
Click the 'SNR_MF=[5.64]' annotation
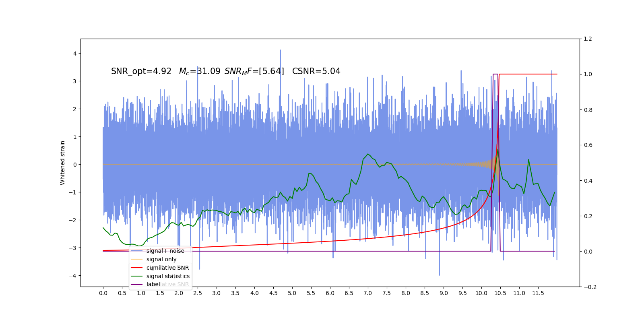coord(254,71)
